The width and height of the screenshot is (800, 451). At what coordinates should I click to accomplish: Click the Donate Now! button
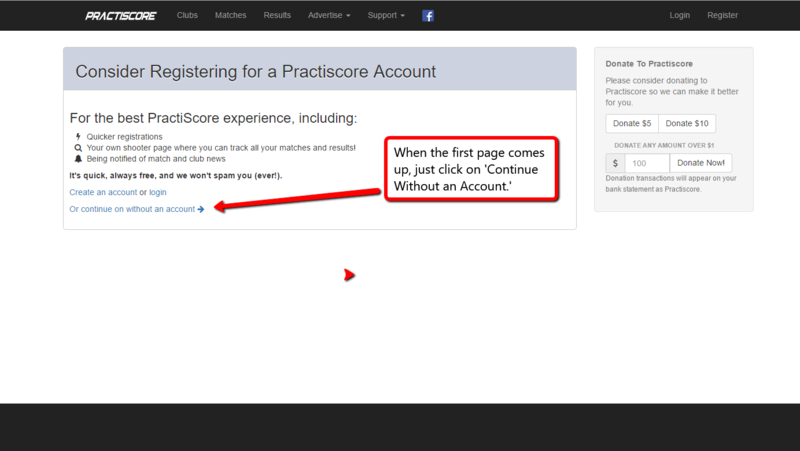[701, 163]
